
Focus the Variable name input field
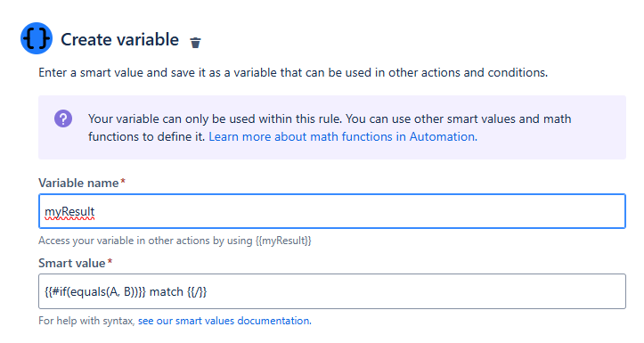coord(332,211)
